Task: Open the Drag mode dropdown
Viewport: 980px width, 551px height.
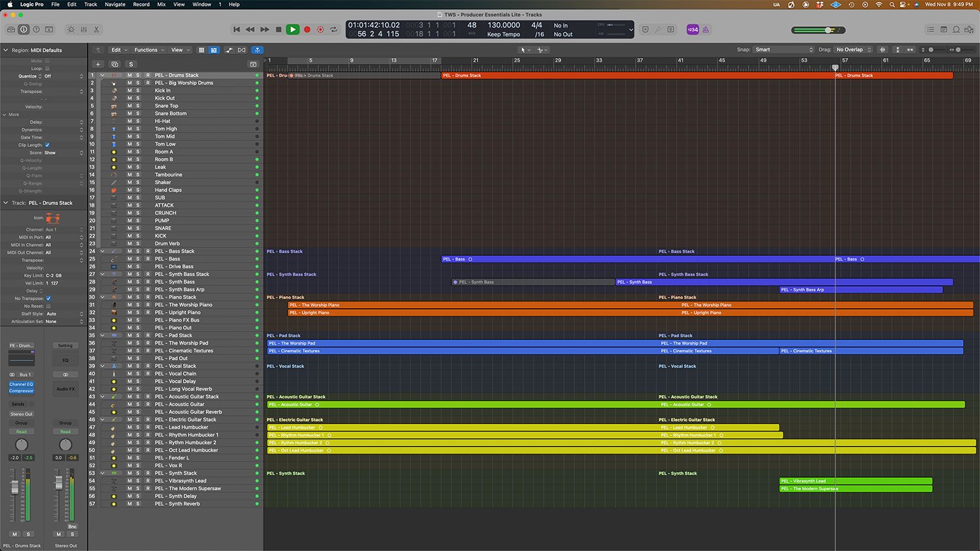Action: click(853, 50)
